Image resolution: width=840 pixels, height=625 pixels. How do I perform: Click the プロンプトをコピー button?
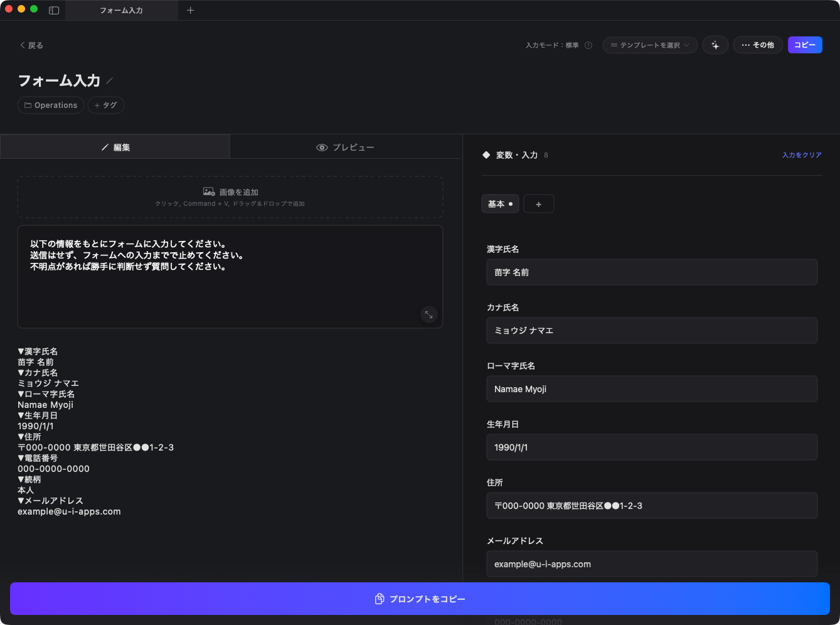click(x=420, y=599)
